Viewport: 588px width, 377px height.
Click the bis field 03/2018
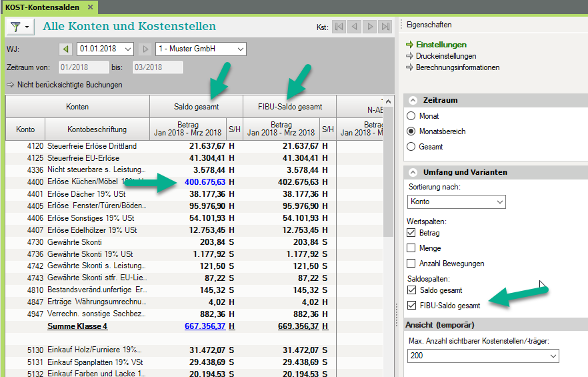point(158,67)
